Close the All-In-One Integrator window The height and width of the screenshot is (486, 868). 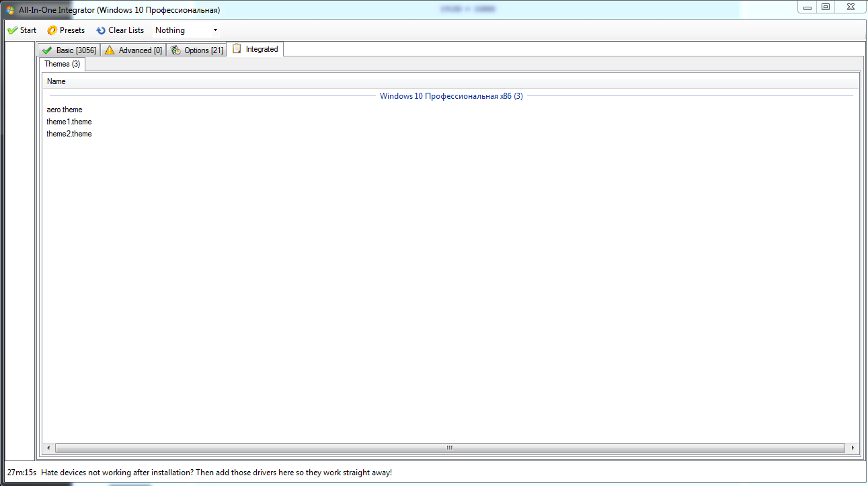pyautogui.click(x=849, y=7)
